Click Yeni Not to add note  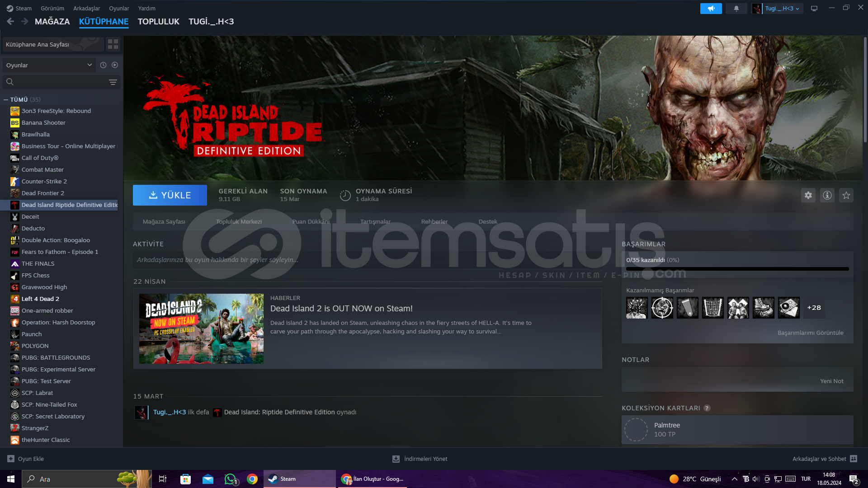click(x=832, y=381)
